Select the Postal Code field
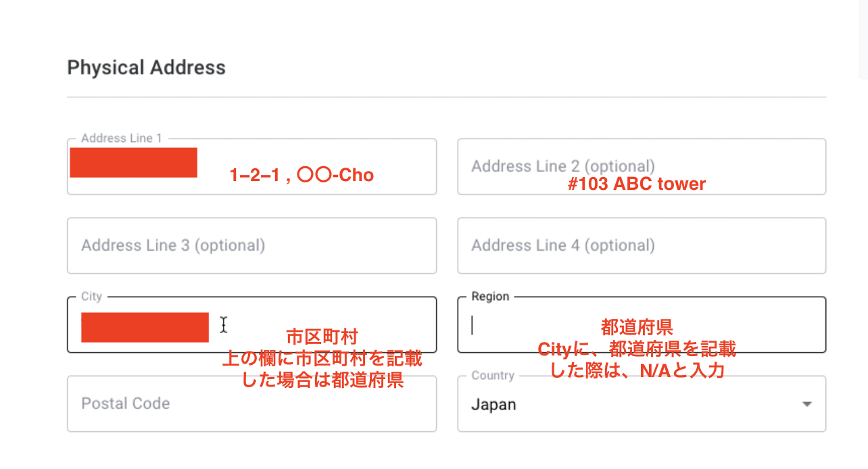 pyautogui.click(x=251, y=403)
